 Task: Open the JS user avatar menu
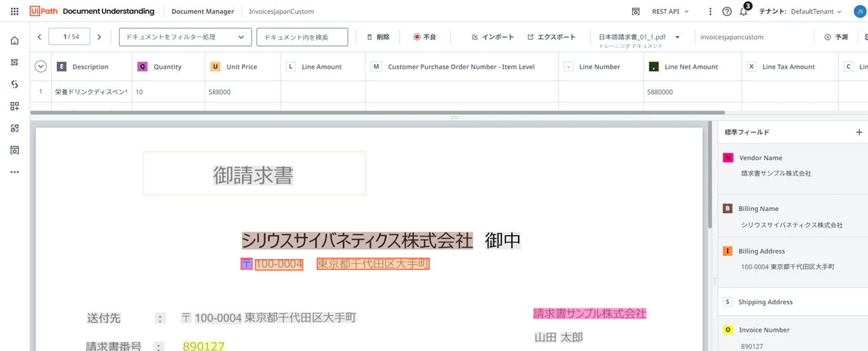pos(859,11)
